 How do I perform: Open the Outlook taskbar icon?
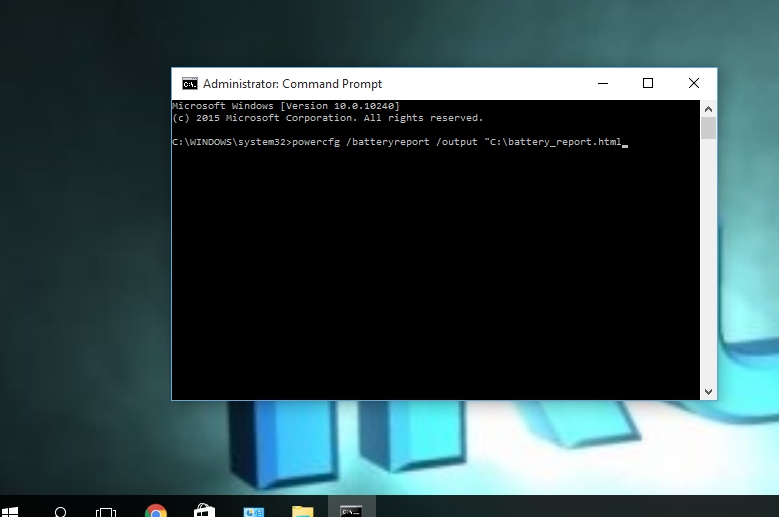click(253, 511)
